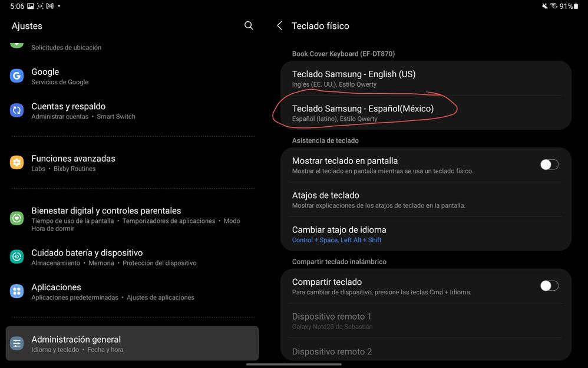588x368 pixels.
Task: Enable Mostrar teclado en pantalla switch
Action: coord(549,165)
